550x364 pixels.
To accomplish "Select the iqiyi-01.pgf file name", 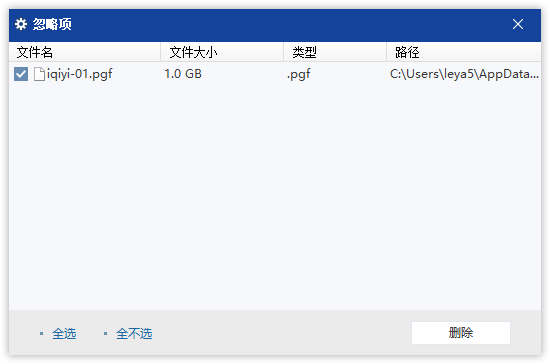I will pos(80,74).
